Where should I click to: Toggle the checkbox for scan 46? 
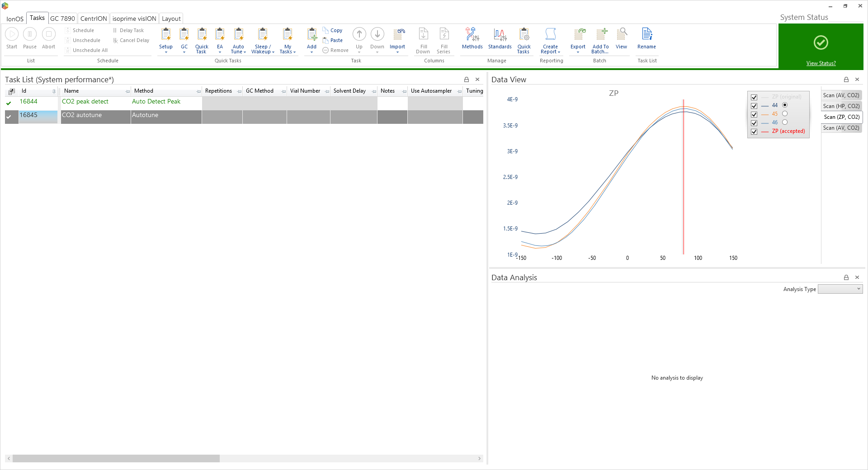[754, 123]
